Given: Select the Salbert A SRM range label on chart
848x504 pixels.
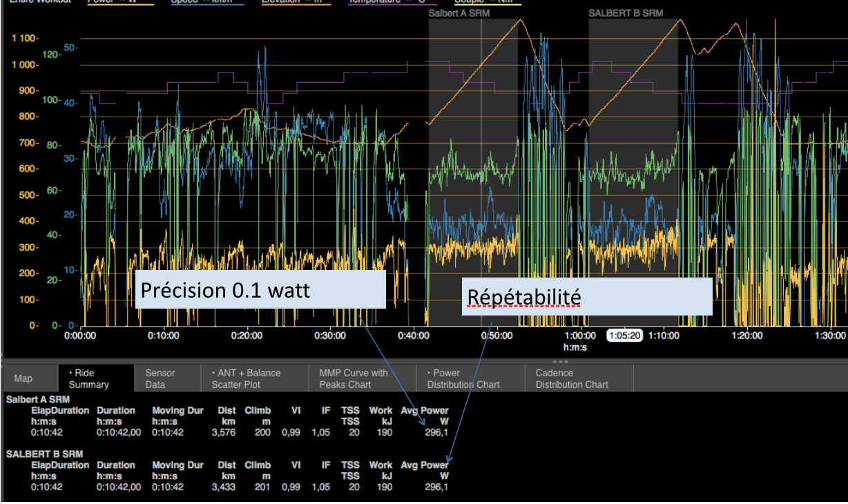Looking at the screenshot, I should coord(459,13).
